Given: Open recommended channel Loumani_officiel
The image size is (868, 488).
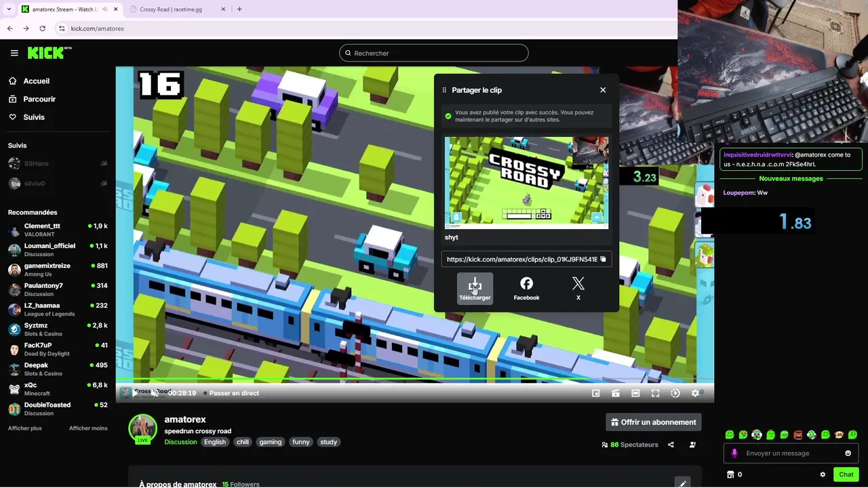Looking at the screenshot, I should pyautogui.click(x=58, y=249).
